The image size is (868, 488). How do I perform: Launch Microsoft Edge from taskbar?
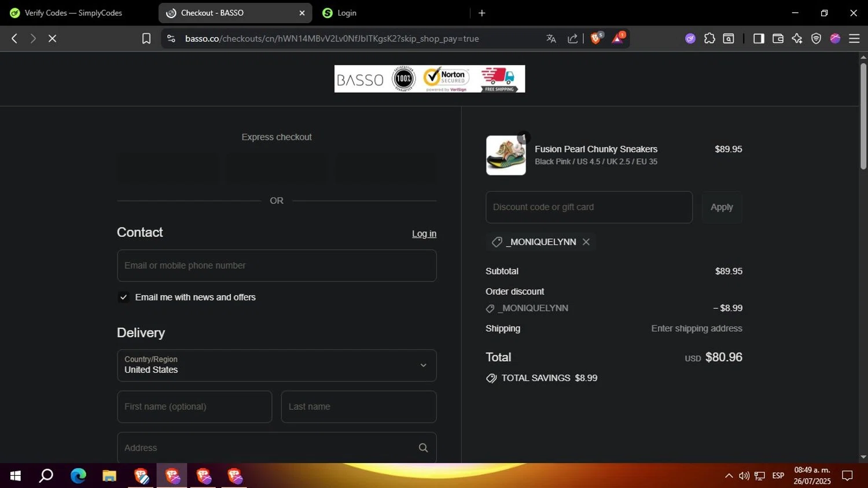(x=78, y=476)
